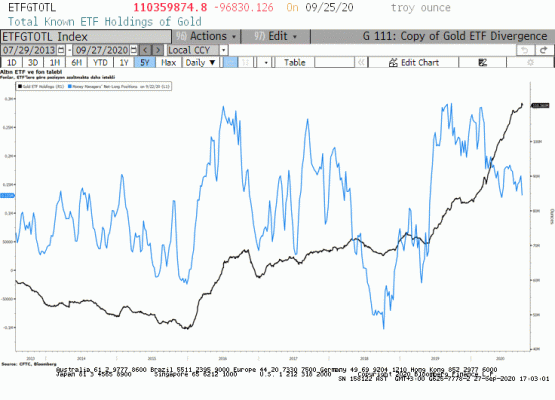Click the double left chevron icon
555x400 pixels.
tap(361, 63)
